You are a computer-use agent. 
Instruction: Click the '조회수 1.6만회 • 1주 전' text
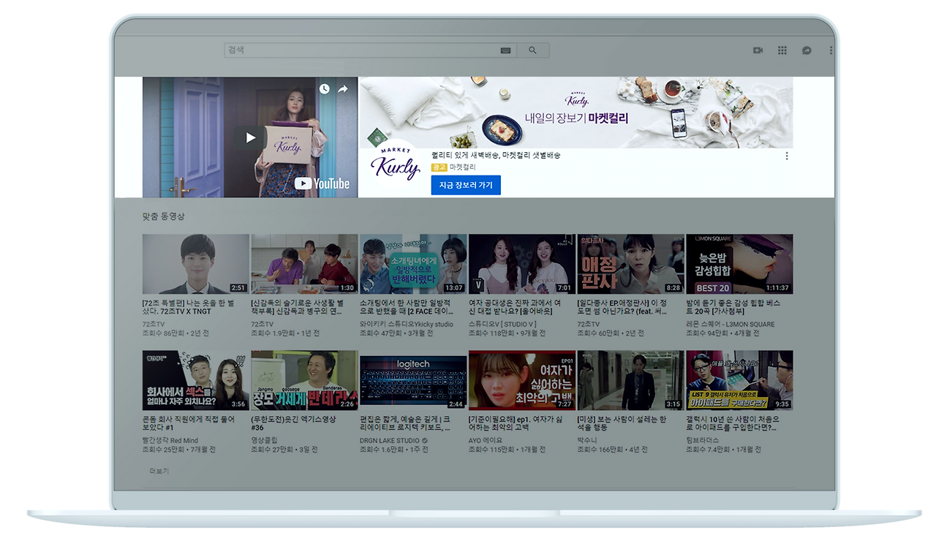(x=395, y=450)
